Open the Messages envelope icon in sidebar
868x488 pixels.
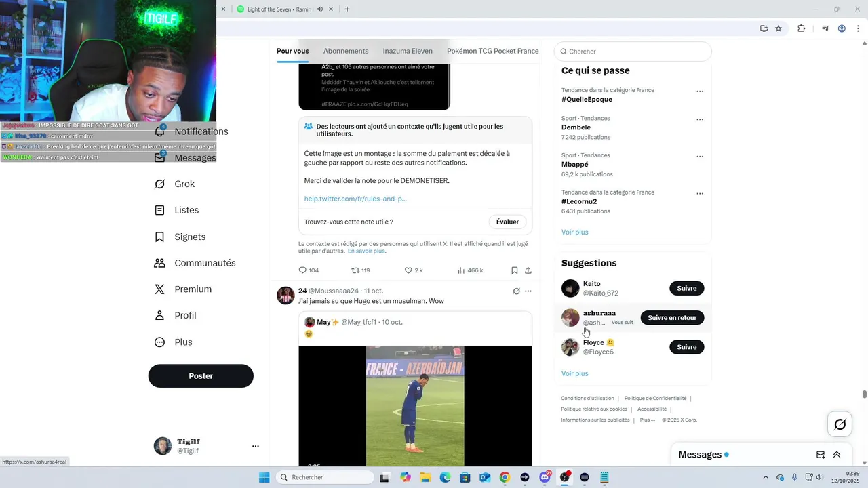pyautogui.click(x=160, y=157)
